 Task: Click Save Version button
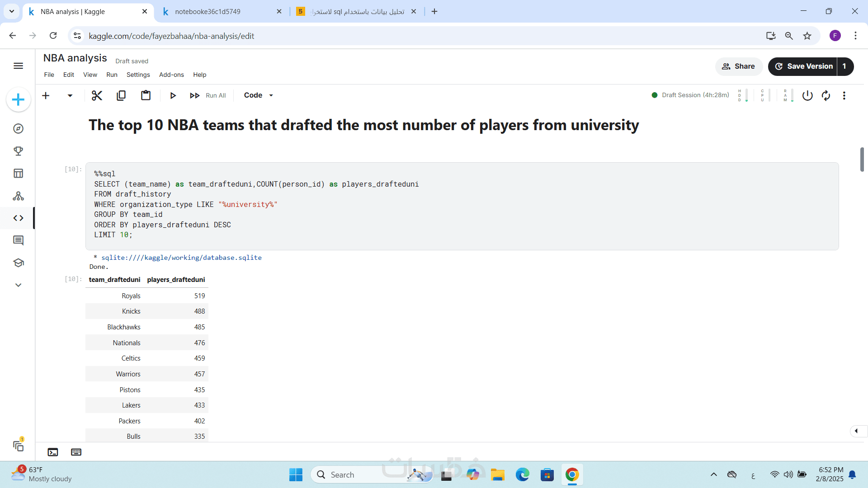[803, 66]
